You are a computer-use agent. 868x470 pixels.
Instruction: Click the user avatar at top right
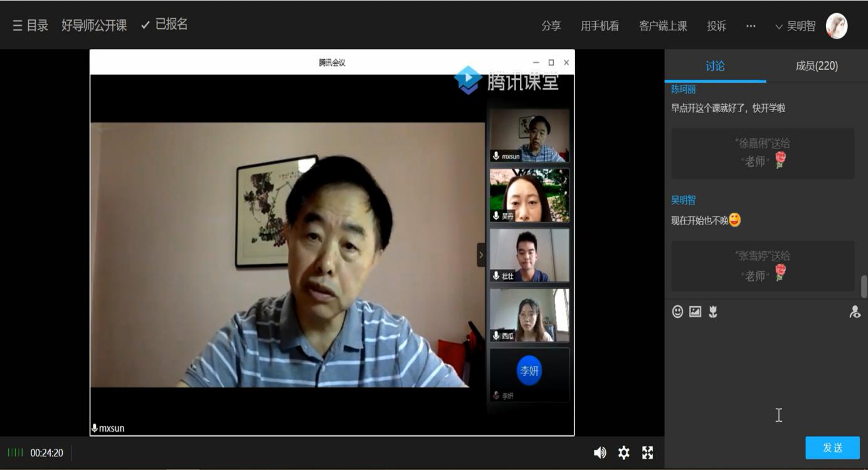click(x=837, y=26)
